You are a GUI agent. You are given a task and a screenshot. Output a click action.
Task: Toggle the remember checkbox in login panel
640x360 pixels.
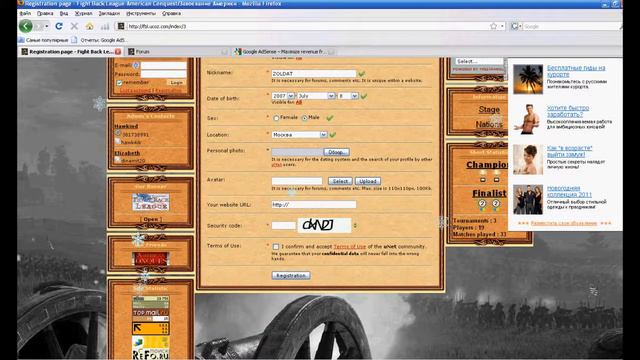pos(120,82)
